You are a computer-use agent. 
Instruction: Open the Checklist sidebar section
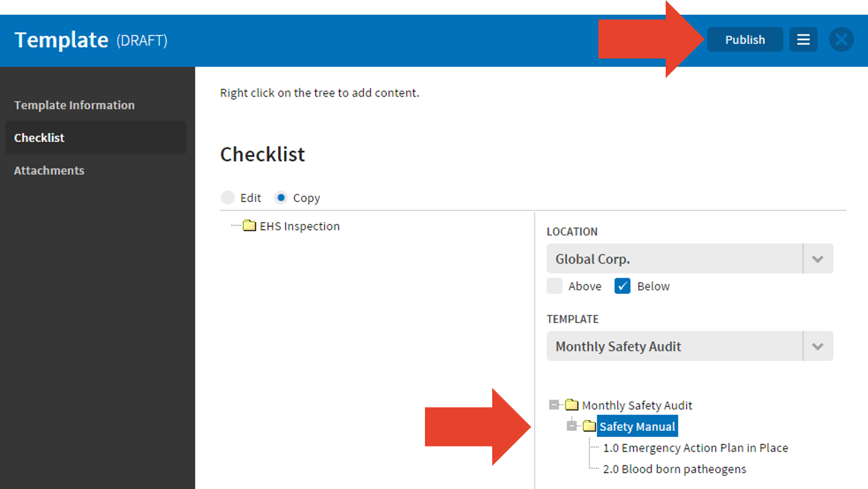click(40, 138)
